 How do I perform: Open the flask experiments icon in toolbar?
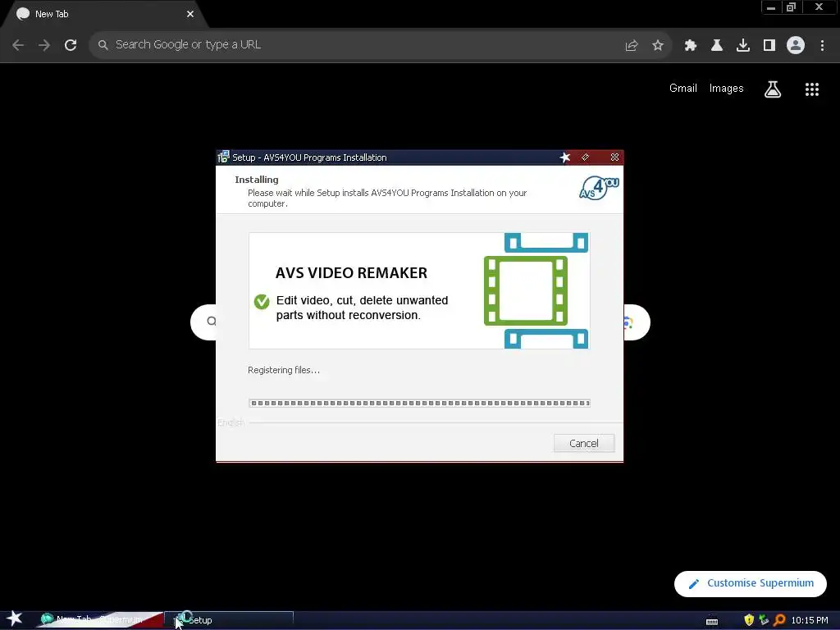point(717,46)
